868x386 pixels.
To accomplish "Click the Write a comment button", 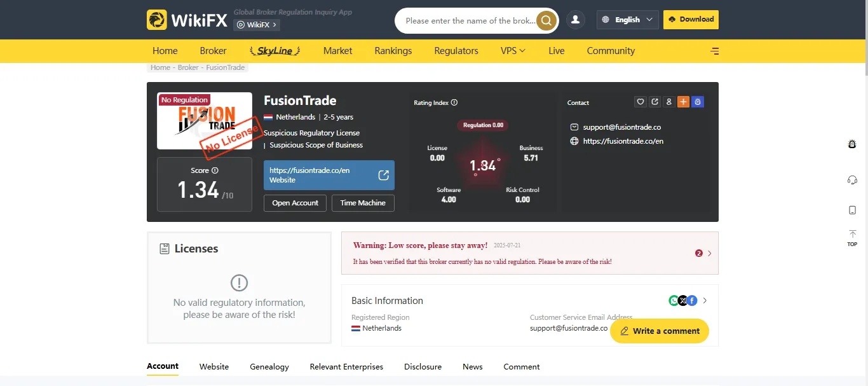I will pos(660,331).
